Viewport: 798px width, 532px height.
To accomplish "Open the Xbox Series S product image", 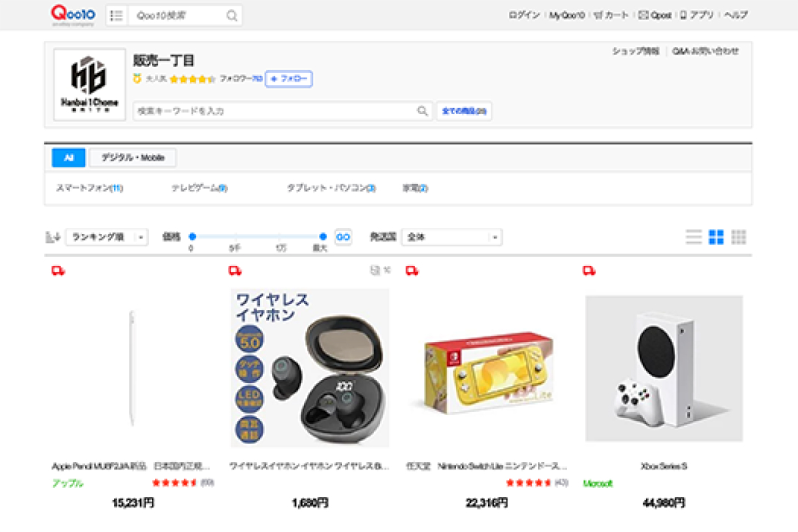I will click(x=664, y=368).
